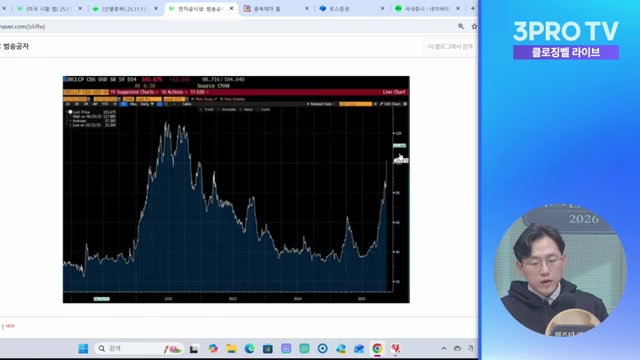The image size is (640, 360).
Task: Open the cloud icon in system tray
Action: coord(457,349)
